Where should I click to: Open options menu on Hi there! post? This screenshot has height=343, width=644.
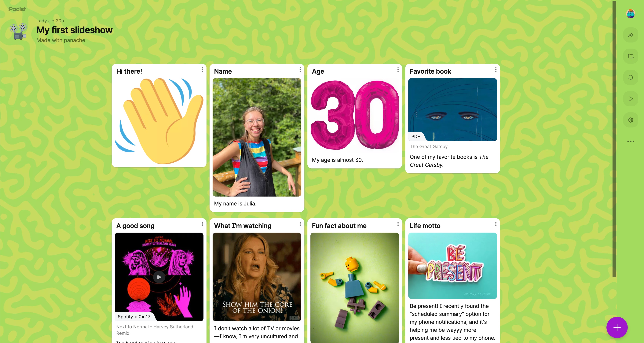pos(202,70)
